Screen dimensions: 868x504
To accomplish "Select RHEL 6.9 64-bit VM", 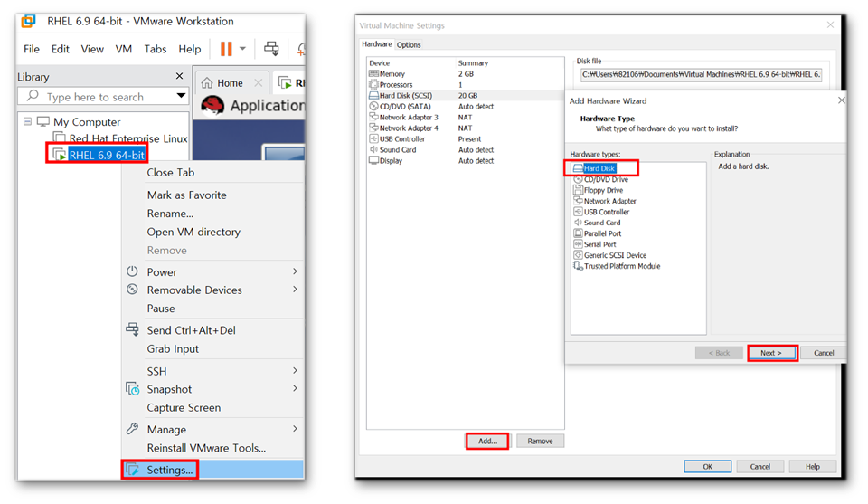I will click(x=107, y=155).
